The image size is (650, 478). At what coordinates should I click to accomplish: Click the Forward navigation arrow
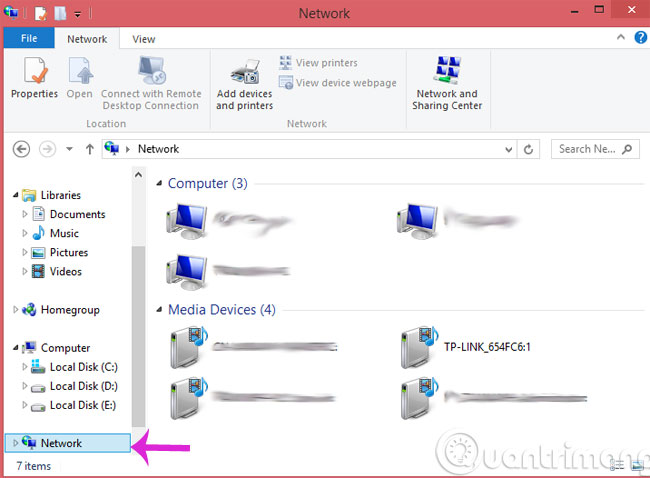47,149
